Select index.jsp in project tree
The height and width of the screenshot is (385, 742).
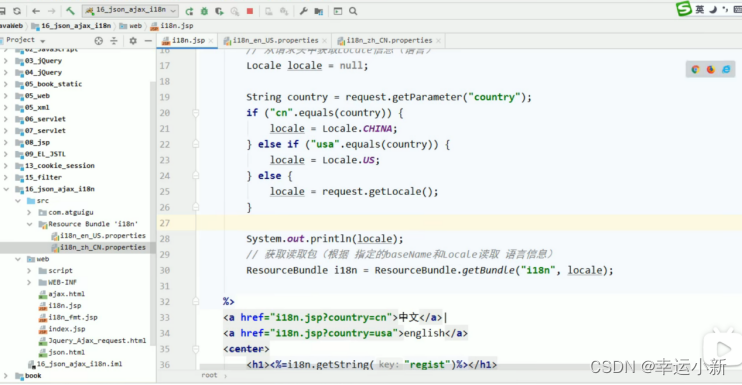pos(62,329)
